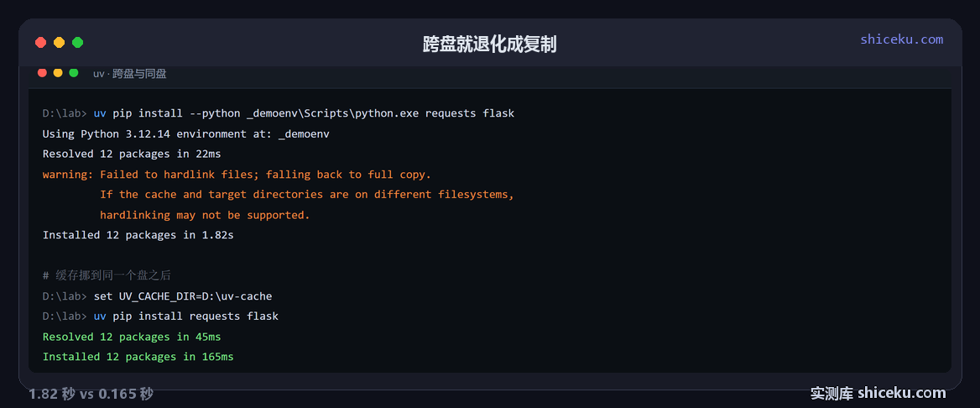The width and height of the screenshot is (980, 408).
Task: Click the line Resolved 12 packages in 22ms
Action: pos(131,154)
